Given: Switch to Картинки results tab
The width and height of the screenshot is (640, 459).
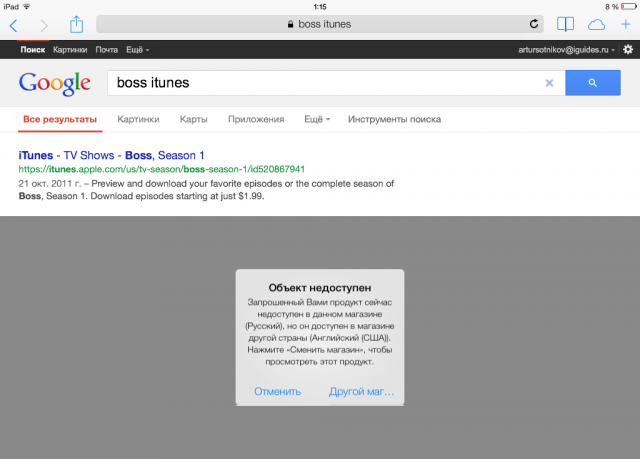Looking at the screenshot, I should pos(138,120).
